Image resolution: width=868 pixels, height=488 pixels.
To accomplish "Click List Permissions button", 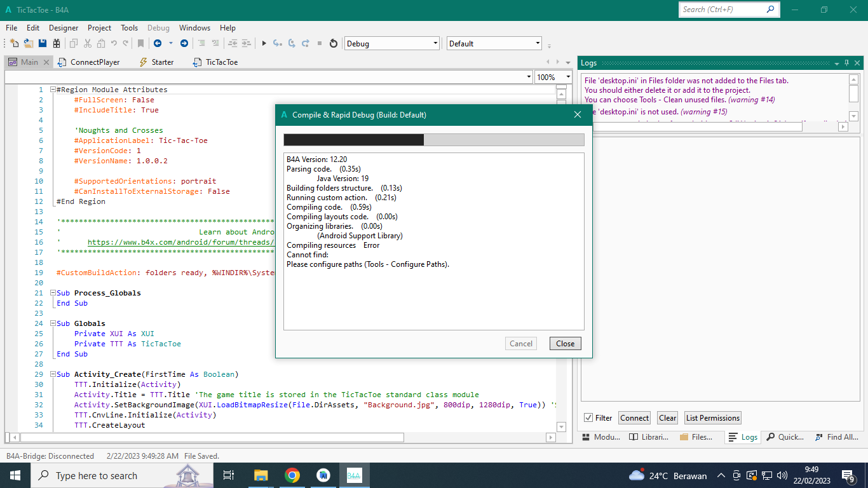I will (712, 418).
